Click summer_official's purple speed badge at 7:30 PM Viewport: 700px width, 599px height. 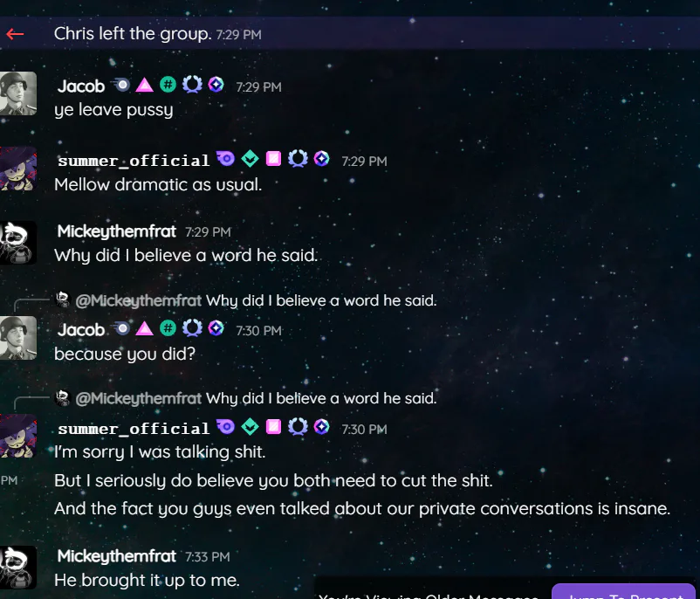[x=226, y=426]
